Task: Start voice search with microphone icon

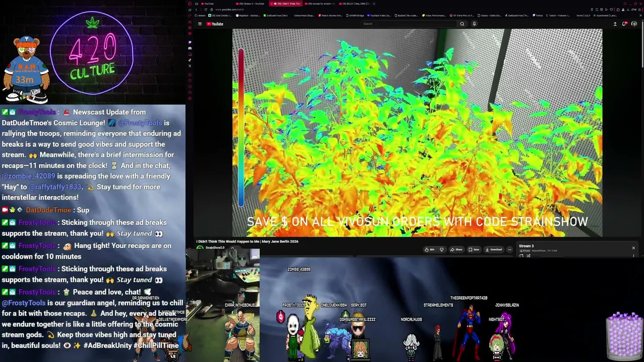Action: click(474, 24)
